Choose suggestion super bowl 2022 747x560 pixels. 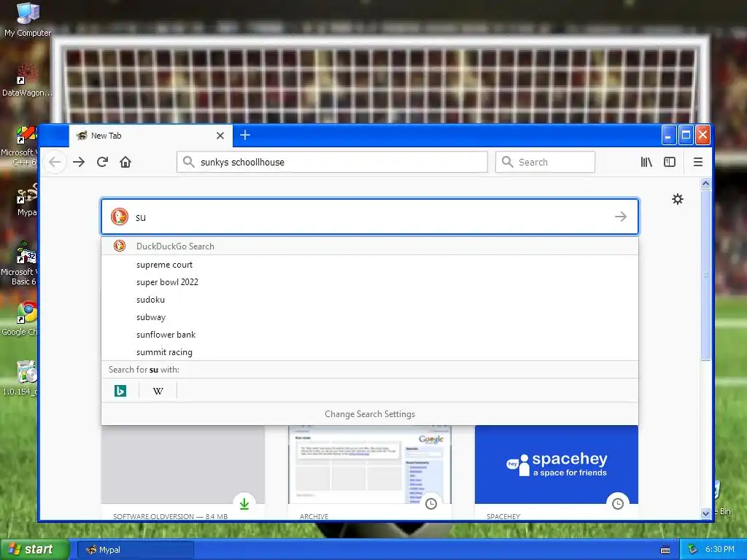pos(369,282)
